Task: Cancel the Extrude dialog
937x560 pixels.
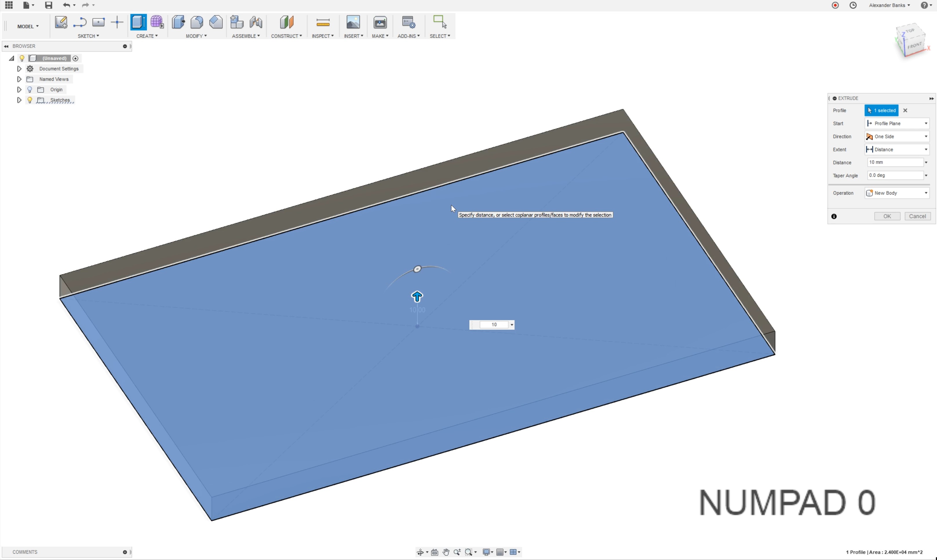Action: click(x=917, y=216)
